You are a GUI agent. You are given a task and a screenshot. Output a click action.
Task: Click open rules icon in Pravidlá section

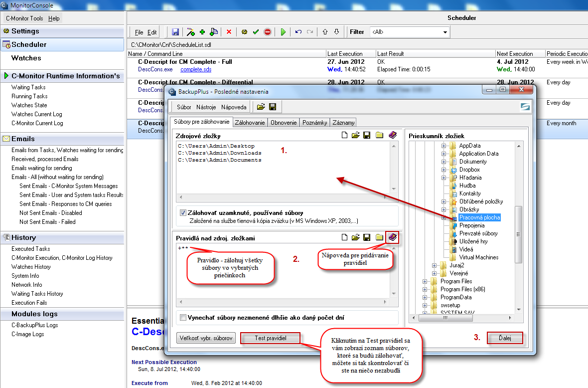click(x=355, y=237)
